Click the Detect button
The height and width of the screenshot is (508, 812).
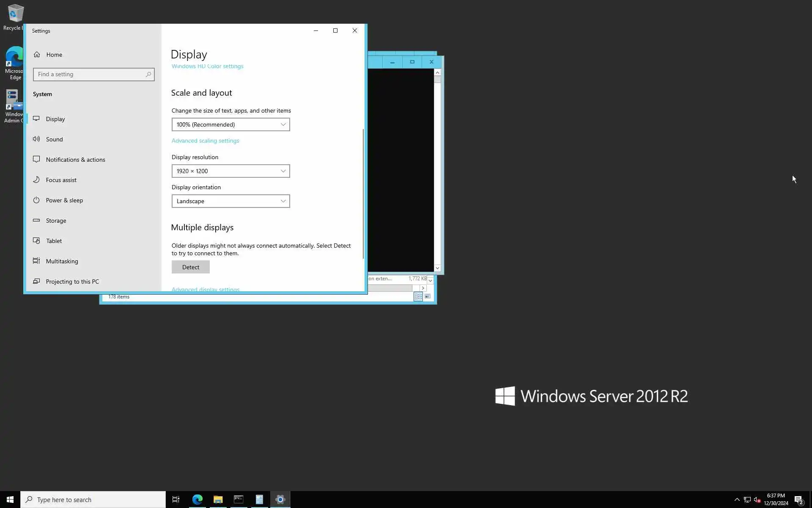coord(190,267)
